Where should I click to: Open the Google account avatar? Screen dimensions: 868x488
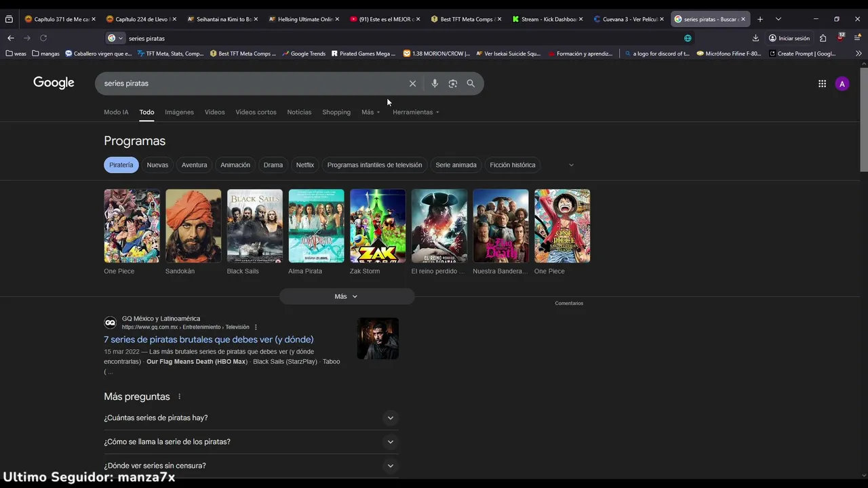pyautogui.click(x=842, y=84)
